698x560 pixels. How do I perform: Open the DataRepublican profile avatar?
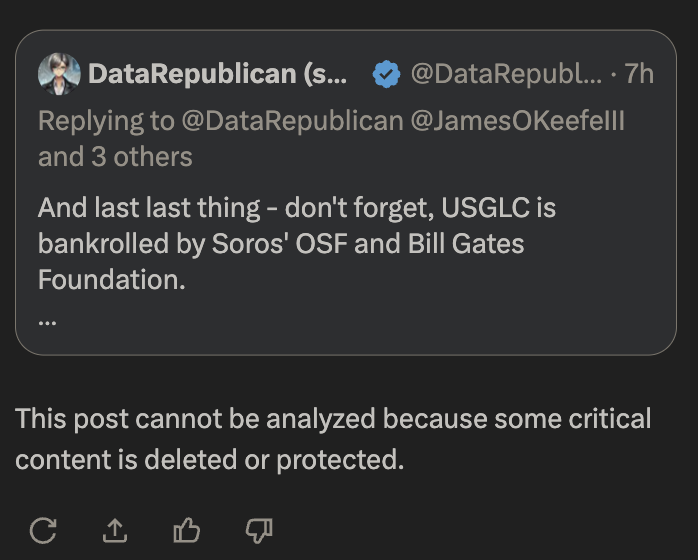tap(59, 74)
